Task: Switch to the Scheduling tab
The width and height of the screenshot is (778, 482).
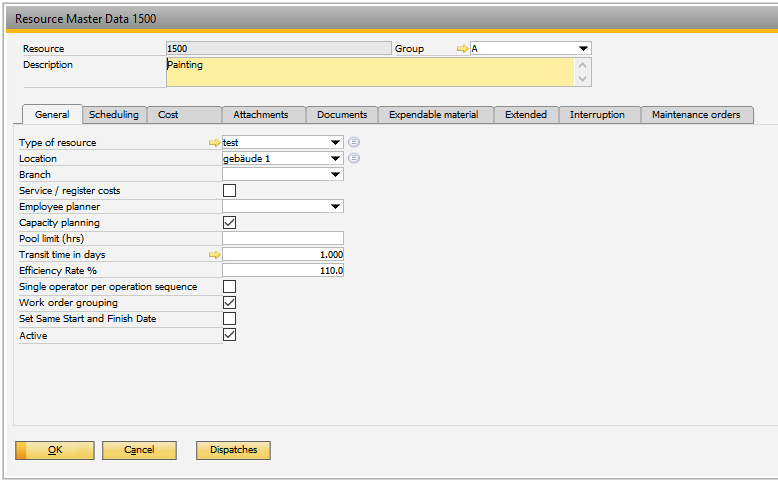Action: coord(113,115)
